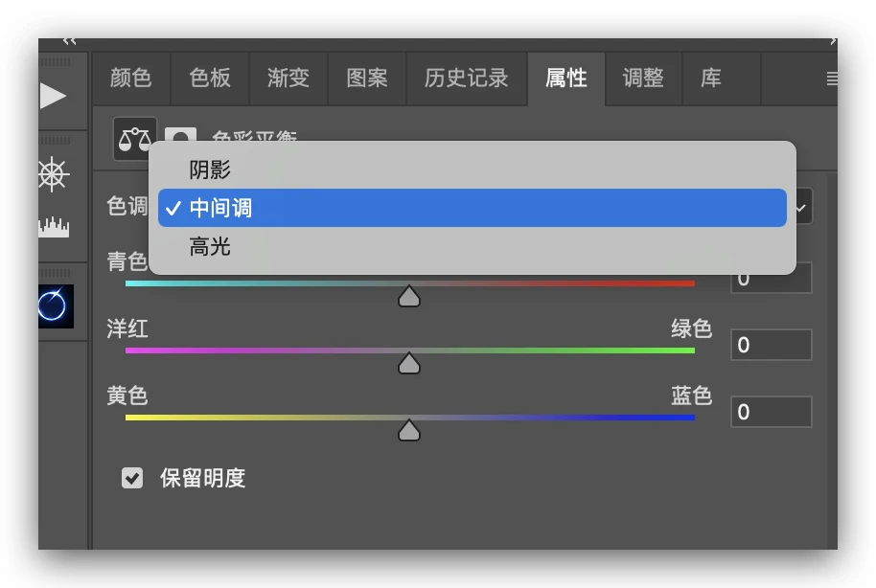Click the layer mask icon beside scales

180,136
